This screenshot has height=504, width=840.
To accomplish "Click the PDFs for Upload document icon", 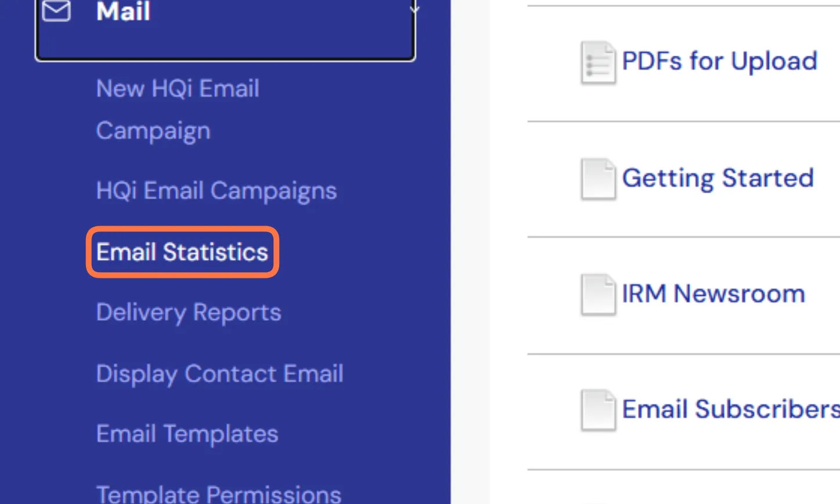I will pyautogui.click(x=598, y=63).
